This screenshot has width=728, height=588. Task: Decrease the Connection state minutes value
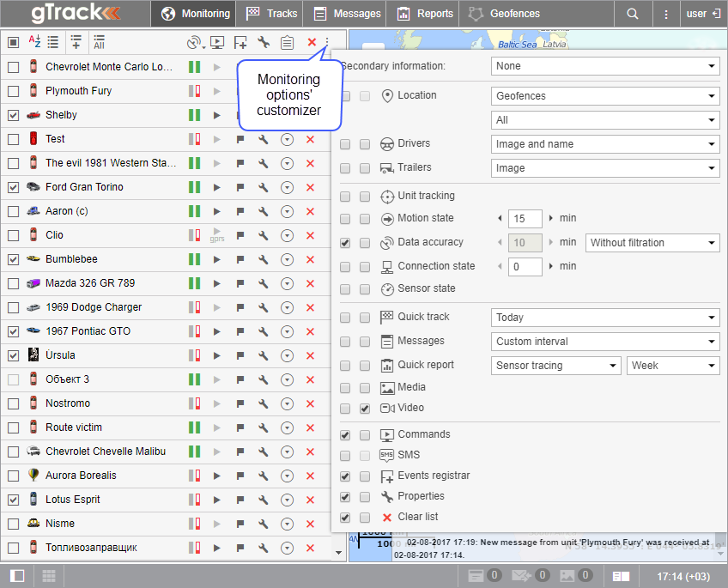(x=500, y=266)
